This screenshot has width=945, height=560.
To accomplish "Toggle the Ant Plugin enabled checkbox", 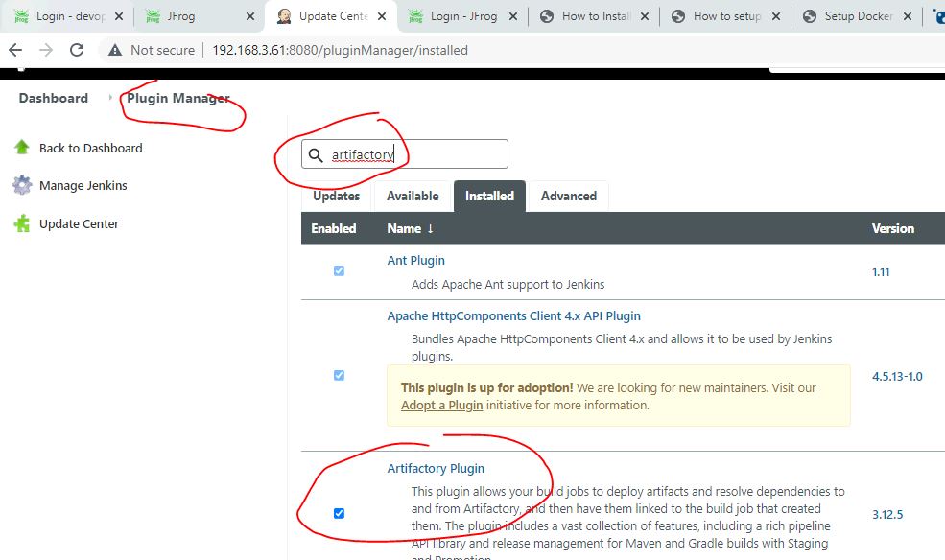I will [x=339, y=271].
